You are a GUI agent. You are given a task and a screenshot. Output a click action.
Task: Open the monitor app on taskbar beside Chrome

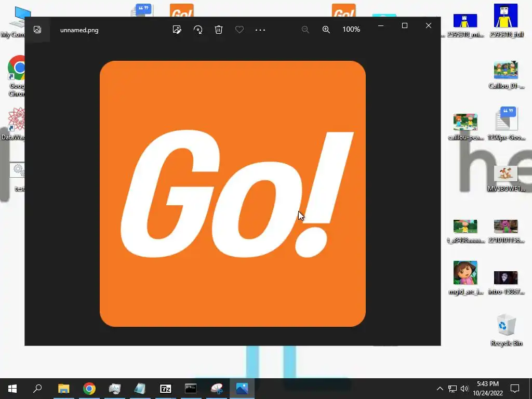click(115, 389)
